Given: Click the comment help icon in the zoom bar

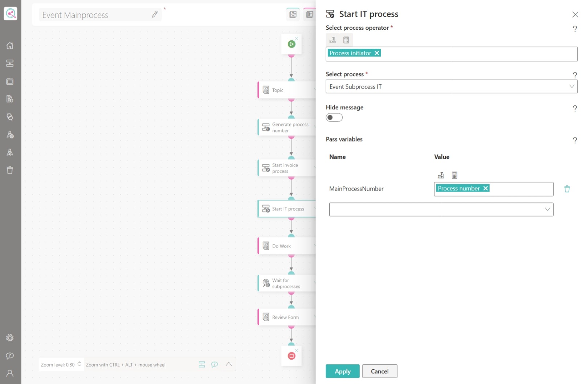Looking at the screenshot, I should 215,364.
